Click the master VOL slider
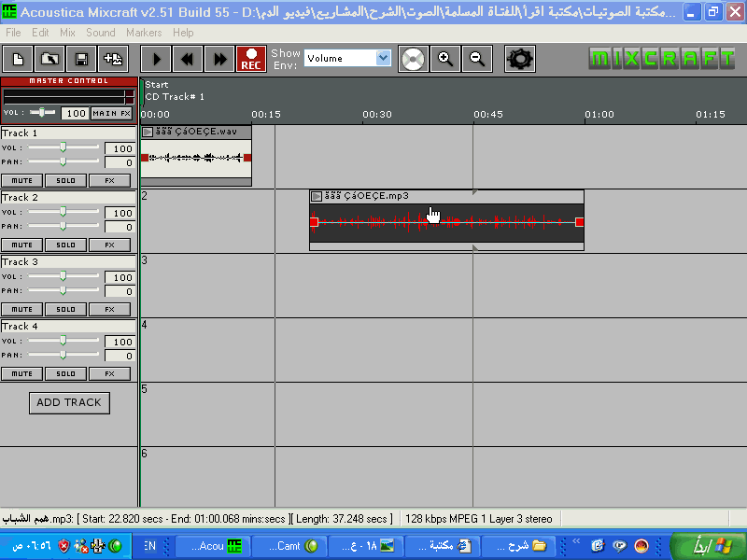Image resolution: width=747 pixels, height=560 pixels. tap(42, 112)
